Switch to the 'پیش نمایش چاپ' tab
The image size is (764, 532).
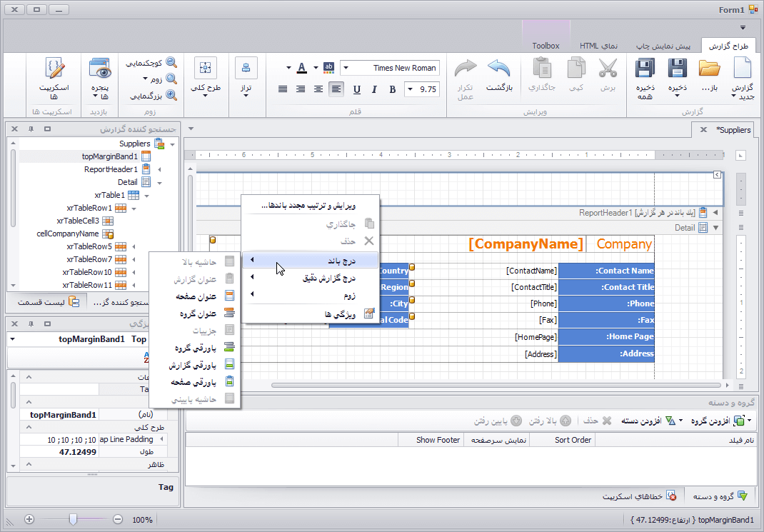click(663, 46)
